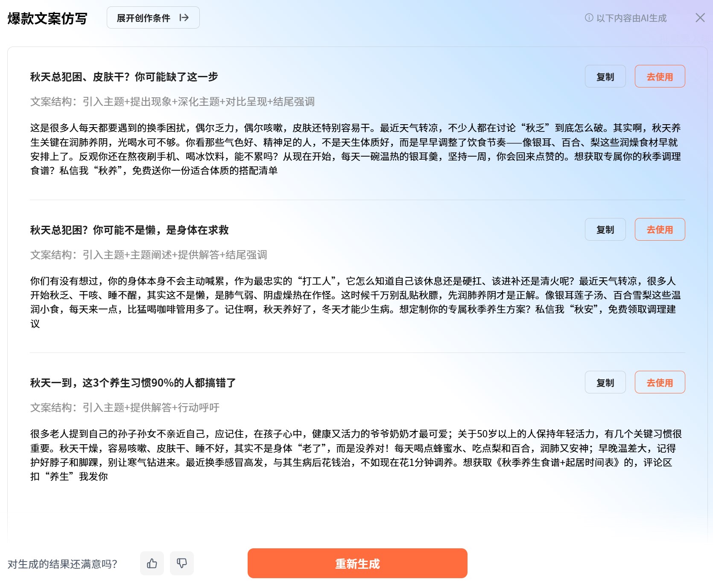The height and width of the screenshot is (588, 713).
Task: Regenerate the copywriting results
Action: pyautogui.click(x=357, y=563)
